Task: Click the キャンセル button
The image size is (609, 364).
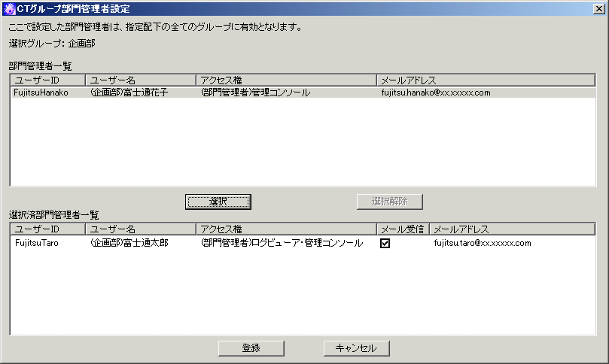Action: click(356, 348)
